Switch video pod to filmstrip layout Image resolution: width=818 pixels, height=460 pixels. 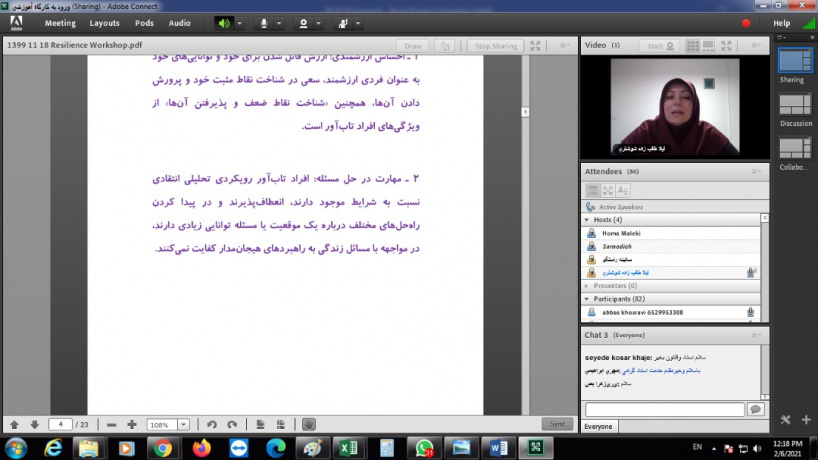708,46
